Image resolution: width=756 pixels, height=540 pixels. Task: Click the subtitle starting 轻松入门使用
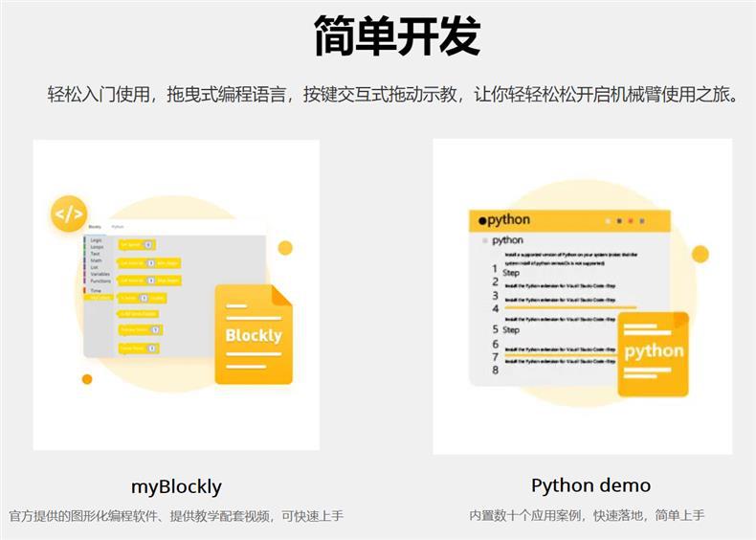(393, 94)
